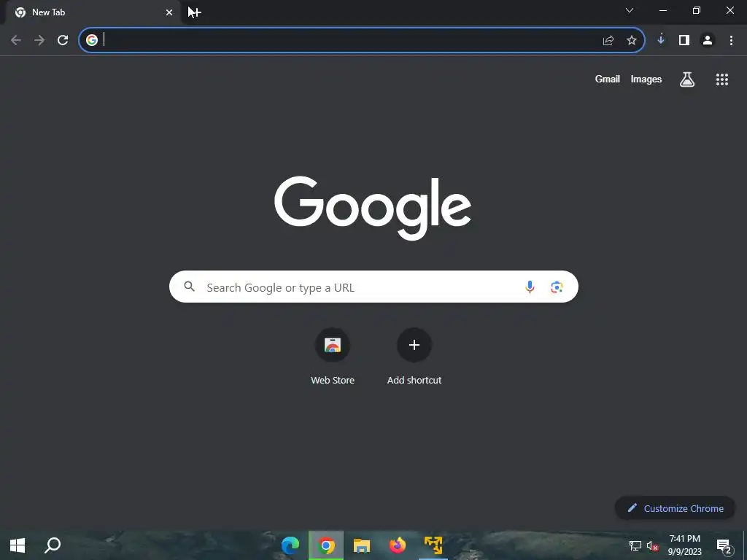Viewport: 747px width, 560px height.
Task: Click the muted volume tray icon
Action: pos(652,545)
